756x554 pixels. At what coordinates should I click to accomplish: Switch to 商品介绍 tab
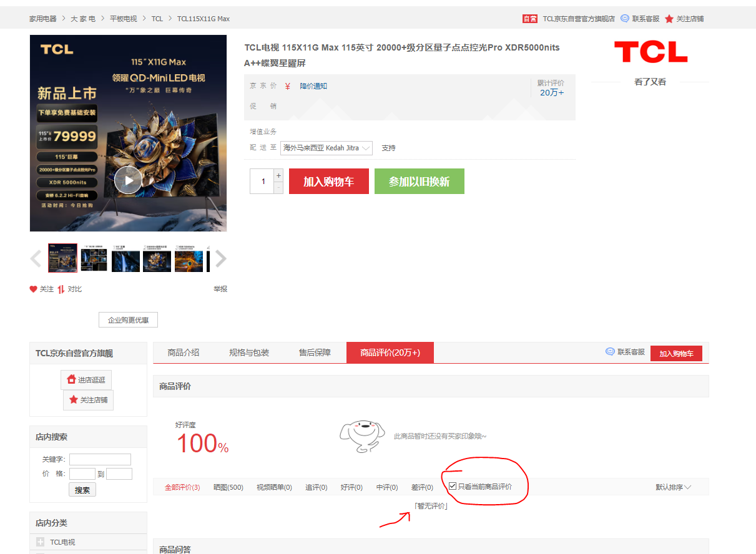(x=184, y=352)
